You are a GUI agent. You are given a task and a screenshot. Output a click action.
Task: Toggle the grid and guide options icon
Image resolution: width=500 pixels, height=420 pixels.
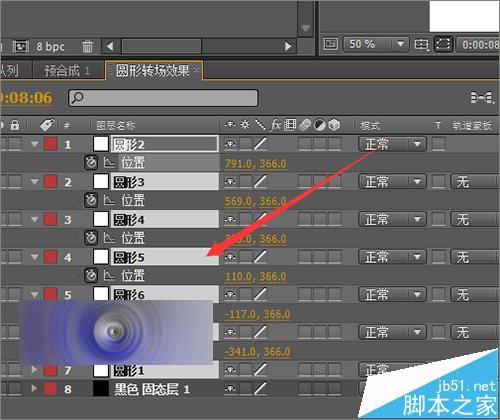click(x=421, y=44)
